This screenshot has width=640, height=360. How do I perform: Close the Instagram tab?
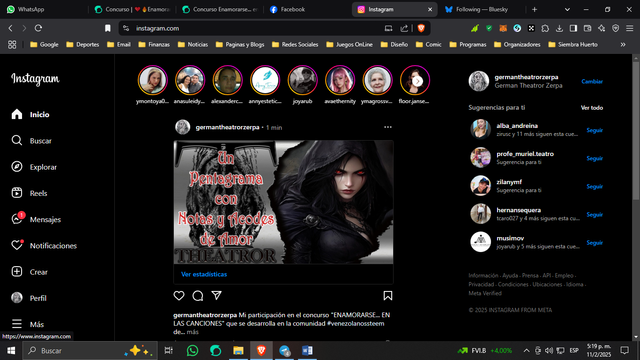[430, 9]
